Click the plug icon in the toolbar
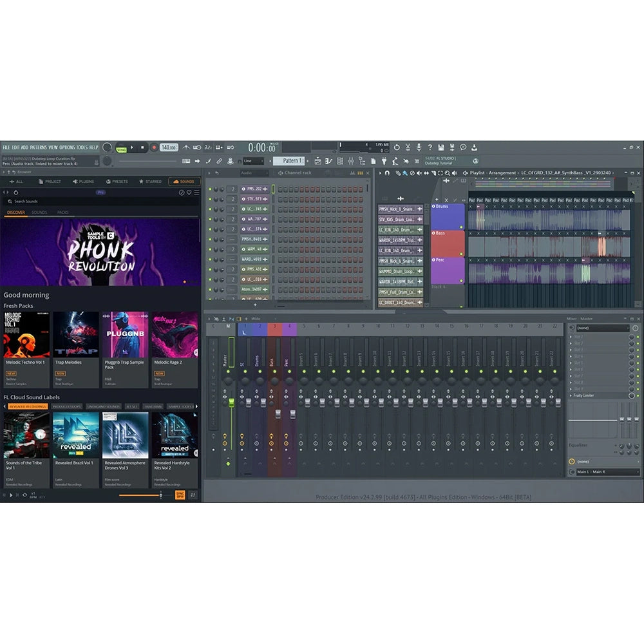The image size is (644, 644). [x=384, y=161]
